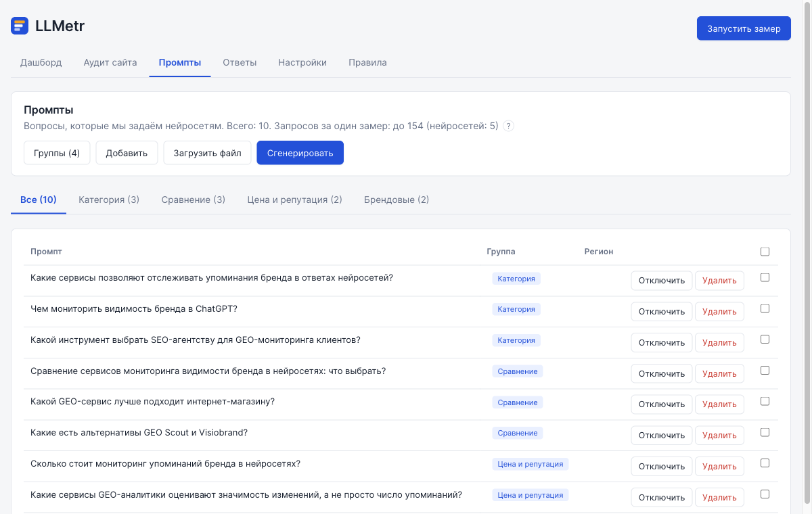Viewport: 812px width, 514px height.
Task: Delete the 'Какие сервисы GEO-аналитики оценивают' prompt
Action: point(719,498)
